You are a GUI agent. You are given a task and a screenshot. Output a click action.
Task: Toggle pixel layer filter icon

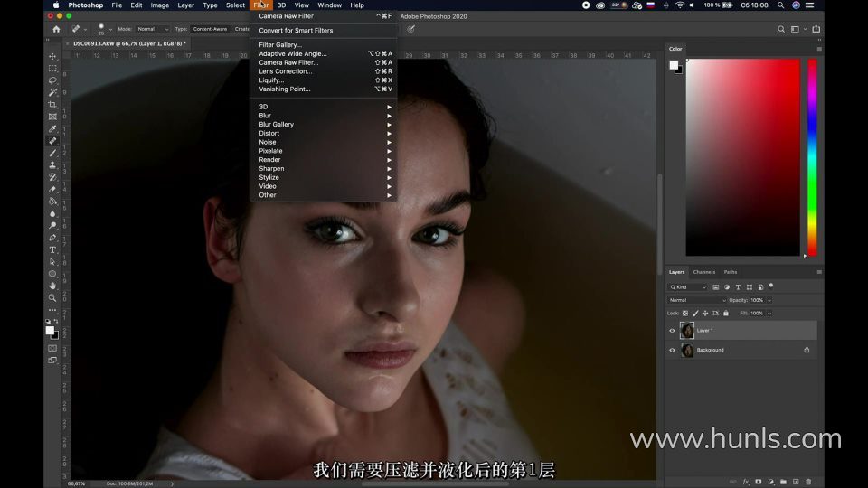(x=716, y=287)
